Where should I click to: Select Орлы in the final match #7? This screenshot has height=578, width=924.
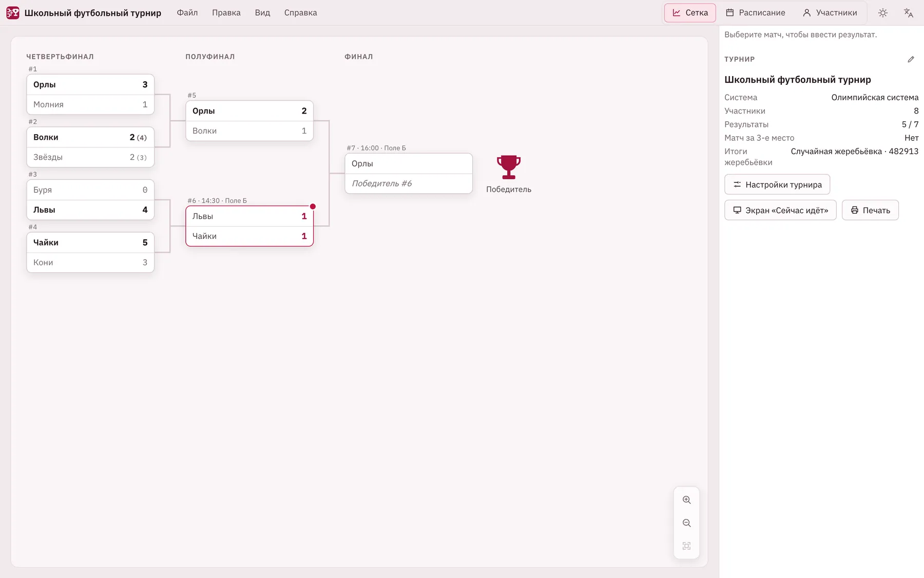click(409, 164)
